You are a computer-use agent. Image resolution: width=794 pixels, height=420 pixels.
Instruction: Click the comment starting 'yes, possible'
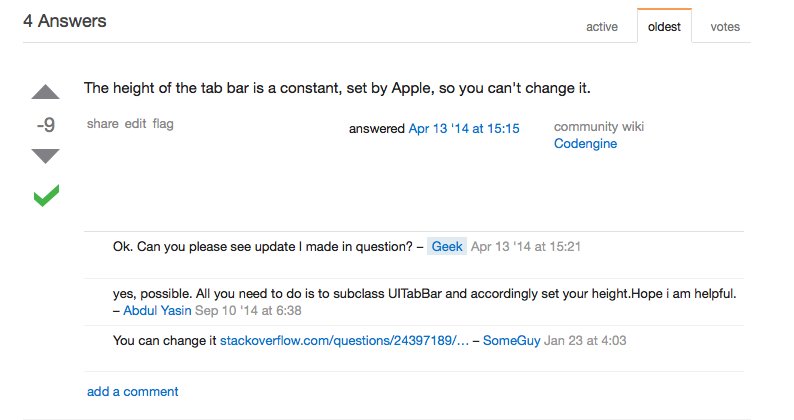click(424, 294)
